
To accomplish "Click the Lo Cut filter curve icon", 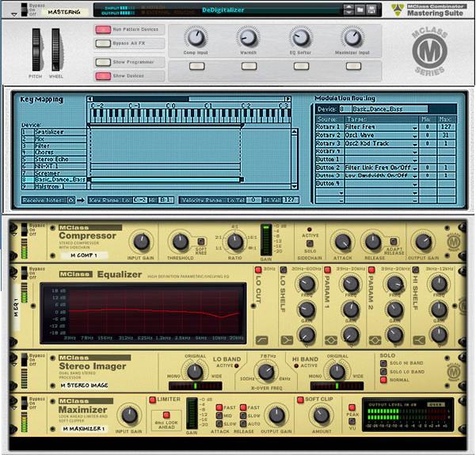I will (261, 340).
